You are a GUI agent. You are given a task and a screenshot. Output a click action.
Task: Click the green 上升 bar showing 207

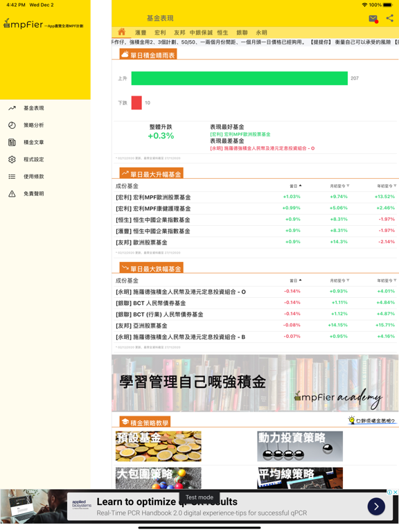(240, 78)
